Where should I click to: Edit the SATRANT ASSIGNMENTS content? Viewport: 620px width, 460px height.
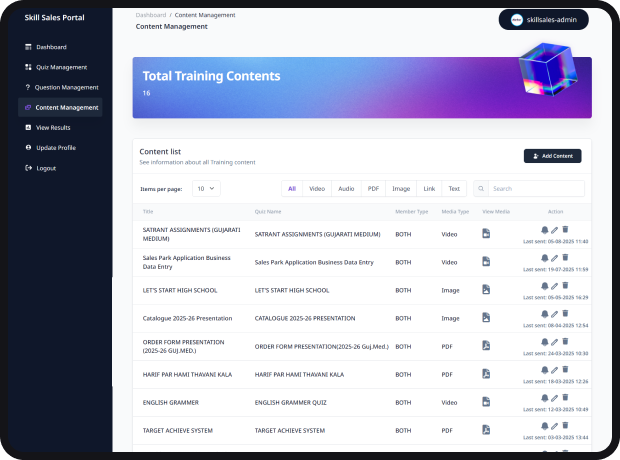[x=554, y=230]
